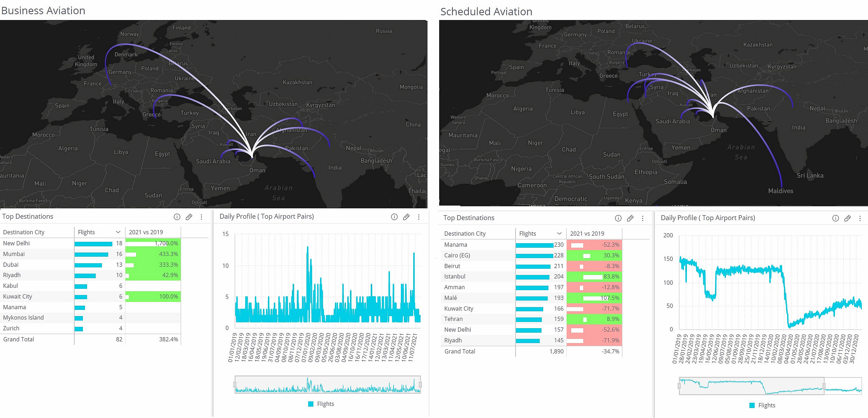This screenshot has width=868, height=418.
Task: Select Beirut destination row
Action: pos(532,266)
